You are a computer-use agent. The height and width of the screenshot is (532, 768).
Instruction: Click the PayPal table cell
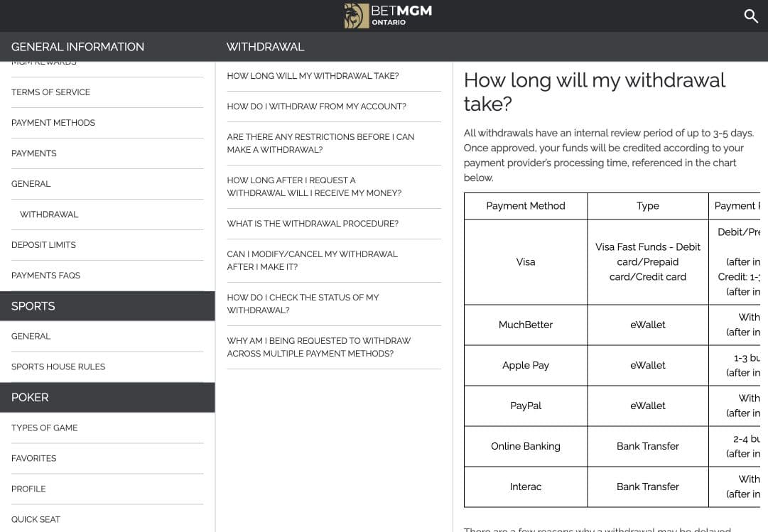[x=526, y=406]
